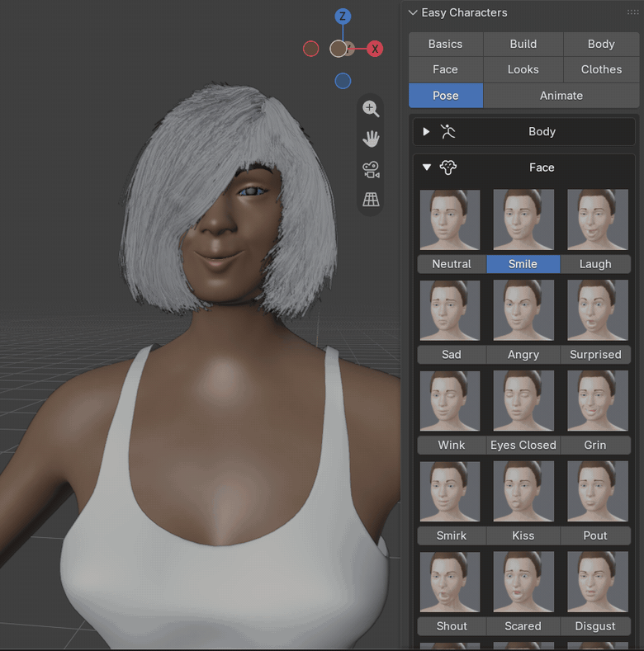The image size is (644, 651).
Task: Apply the Disgust expression
Action: [595, 626]
